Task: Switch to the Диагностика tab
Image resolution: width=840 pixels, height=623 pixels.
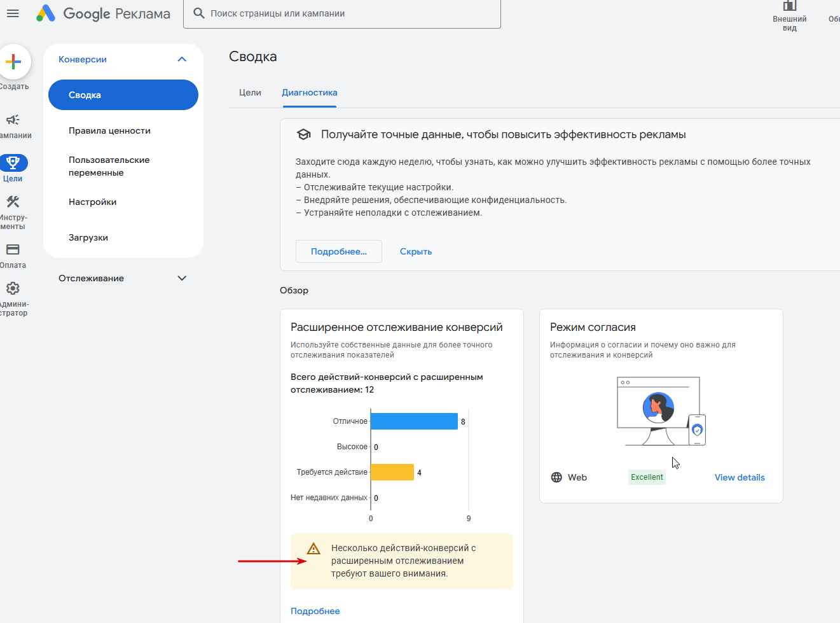Action: click(x=310, y=92)
